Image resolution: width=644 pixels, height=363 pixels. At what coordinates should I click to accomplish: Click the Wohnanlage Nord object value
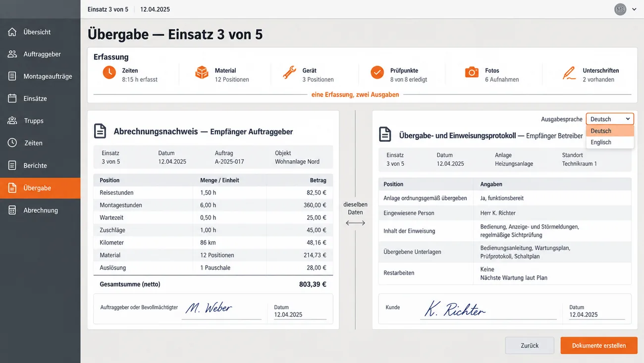(x=297, y=162)
